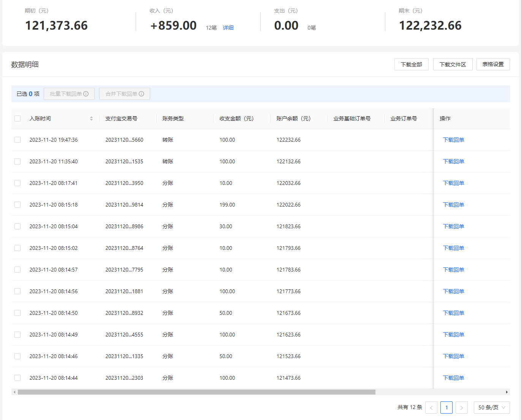
Task: Click the 共有 12 条 total count
Action: [410, 407]
